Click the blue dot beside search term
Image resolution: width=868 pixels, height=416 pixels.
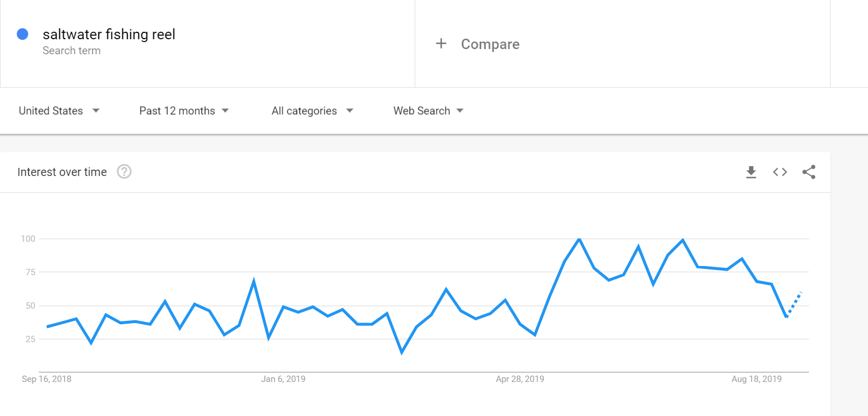[23, 35]
